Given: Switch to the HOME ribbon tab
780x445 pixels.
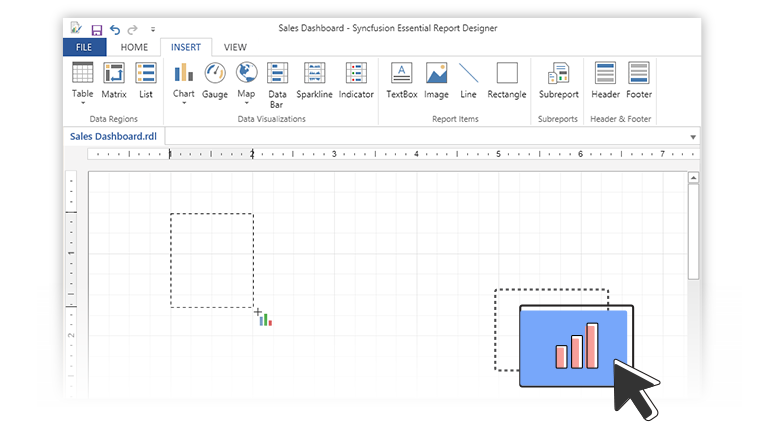Looking at the screenshot, I should tap(134, 47).
